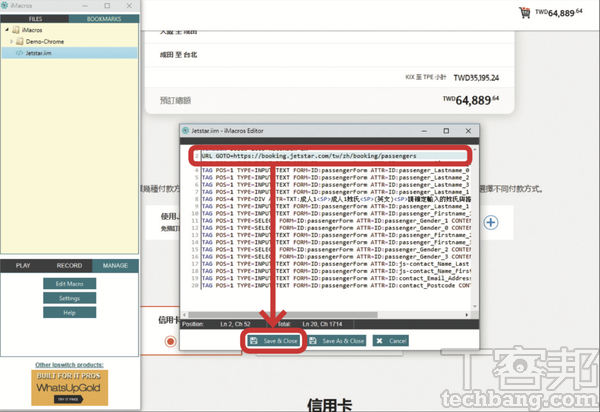600x412 pixels.
Task: Click the editor scroll-right arrow
Action: click(x=467, y=314)
